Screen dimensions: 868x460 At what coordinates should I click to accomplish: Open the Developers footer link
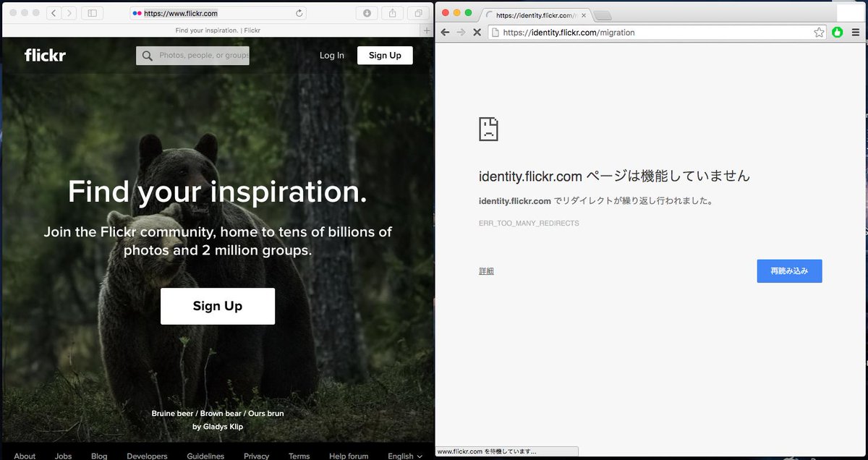tap(147, 456)
